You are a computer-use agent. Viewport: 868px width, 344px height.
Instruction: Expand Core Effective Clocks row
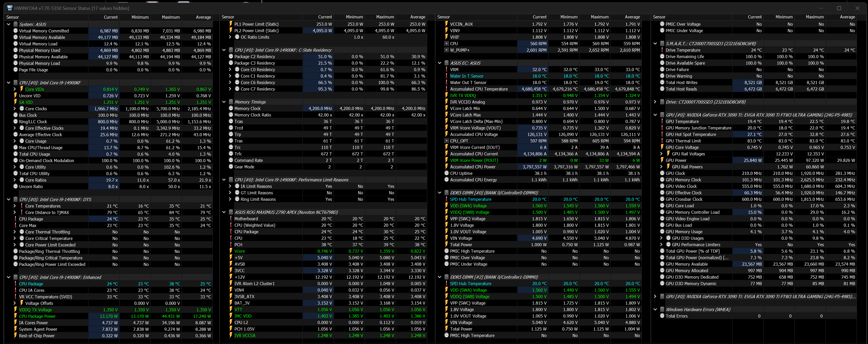[15, 128]
